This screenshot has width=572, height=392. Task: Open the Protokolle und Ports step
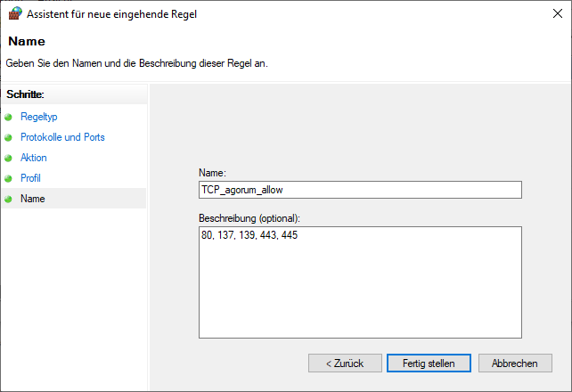tap(62, 137)
